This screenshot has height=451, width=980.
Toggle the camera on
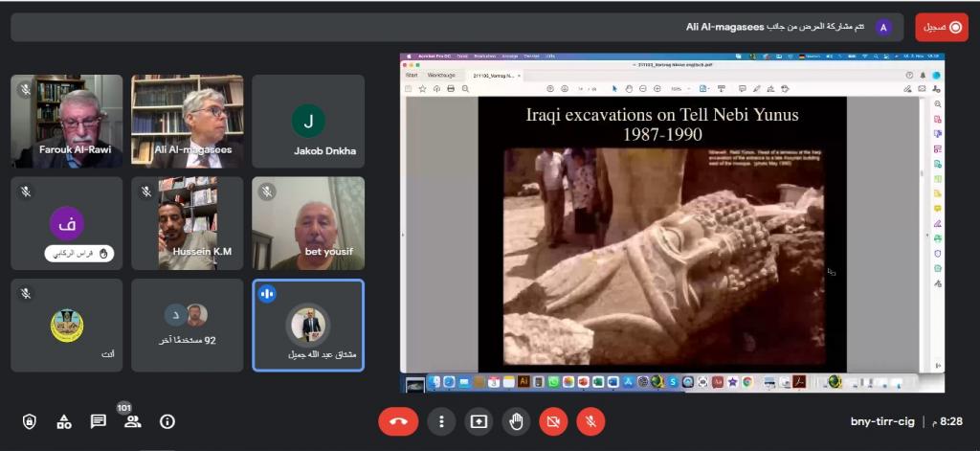[x=552, y=421]
